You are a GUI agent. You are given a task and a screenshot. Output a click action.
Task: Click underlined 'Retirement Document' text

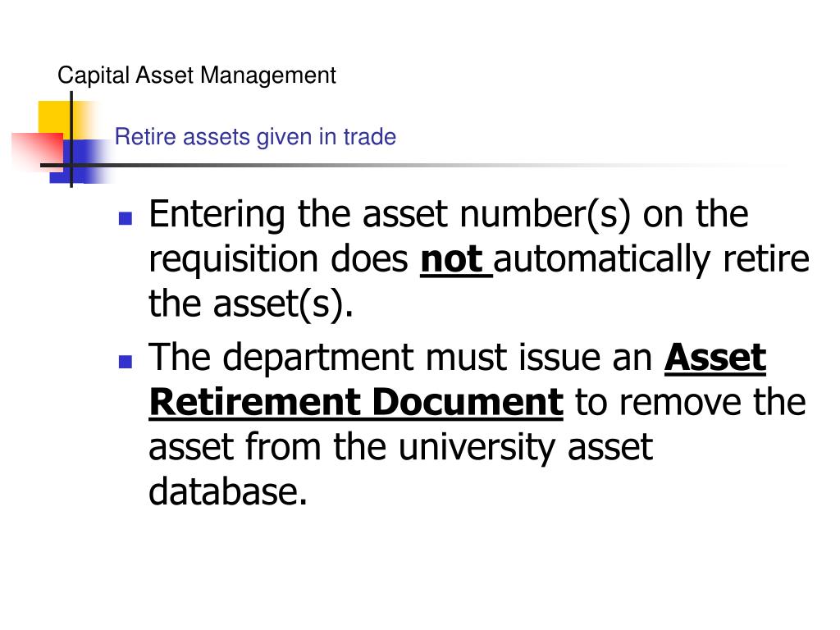point(356,402)
